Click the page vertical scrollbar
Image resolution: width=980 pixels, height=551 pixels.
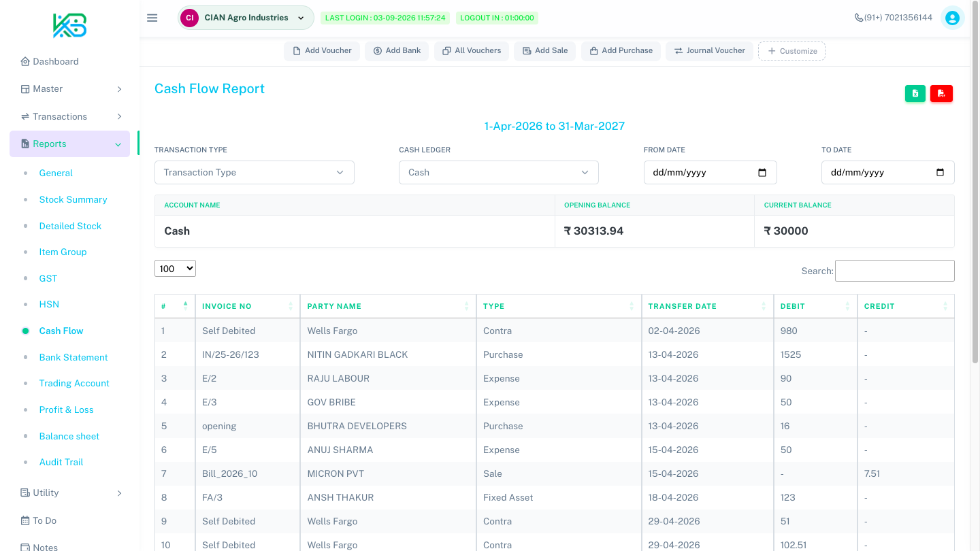[x=975, y=184]
